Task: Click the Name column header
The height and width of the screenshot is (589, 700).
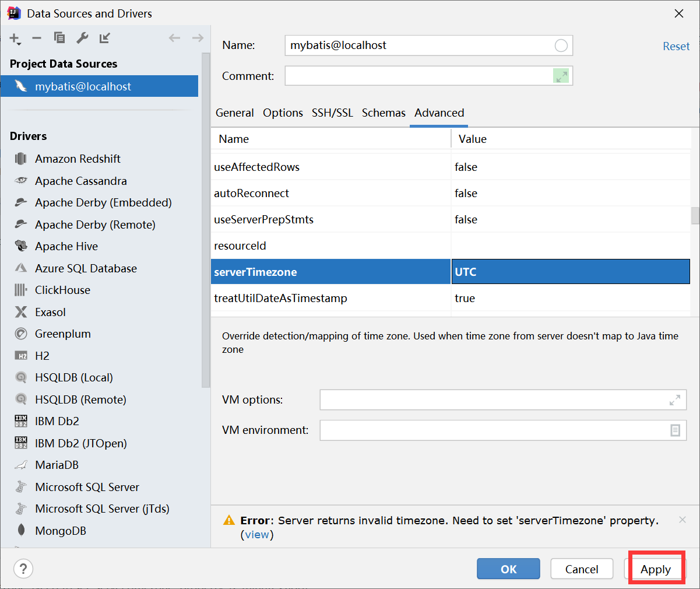Action: (x=331, y=139)
